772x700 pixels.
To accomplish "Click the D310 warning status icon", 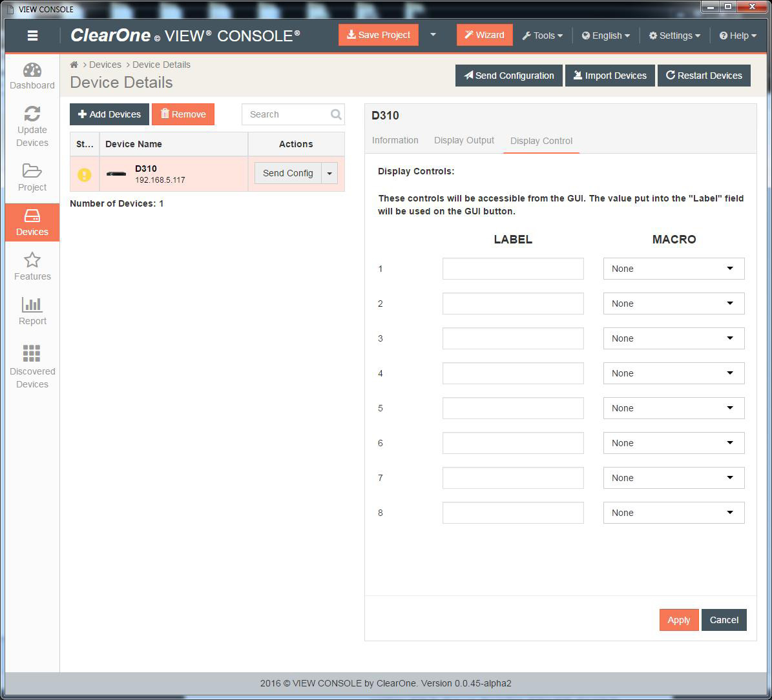I will (x=84, y=175).
